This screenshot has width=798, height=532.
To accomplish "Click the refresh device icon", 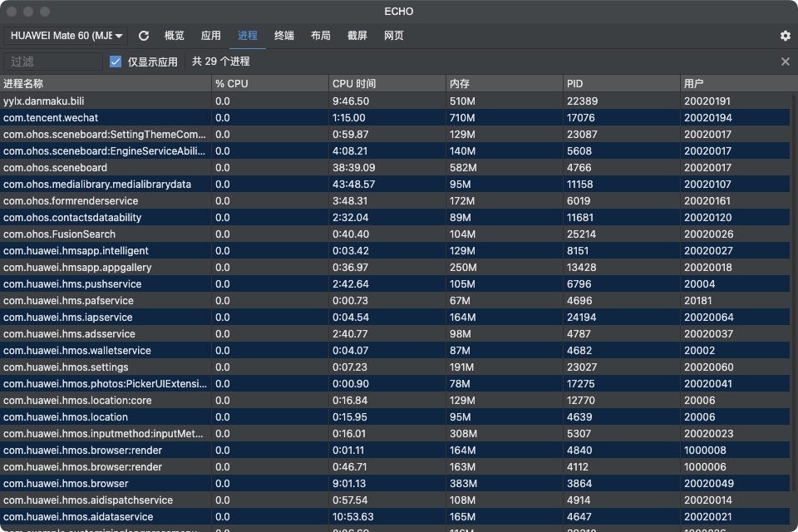I will [x=144, y=36].
